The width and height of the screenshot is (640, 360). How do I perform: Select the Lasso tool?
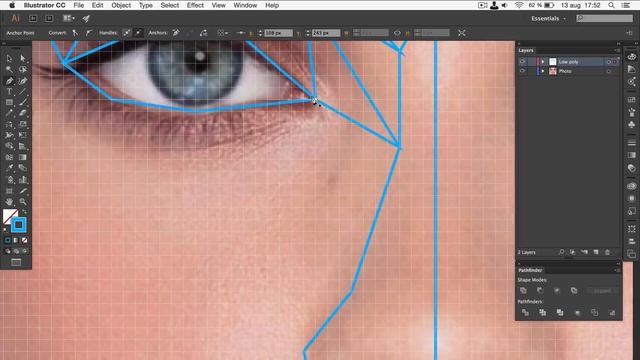[22, 69]
